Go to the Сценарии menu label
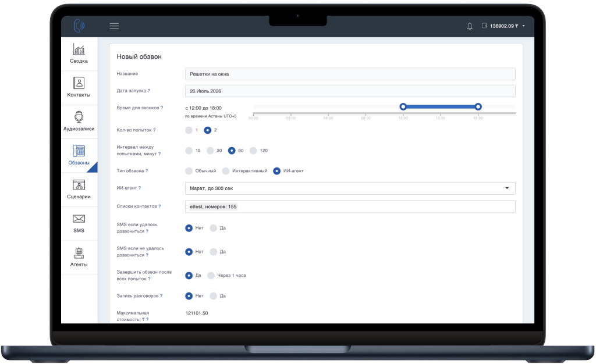Viewport: 596px width, 364px height. 79,197
